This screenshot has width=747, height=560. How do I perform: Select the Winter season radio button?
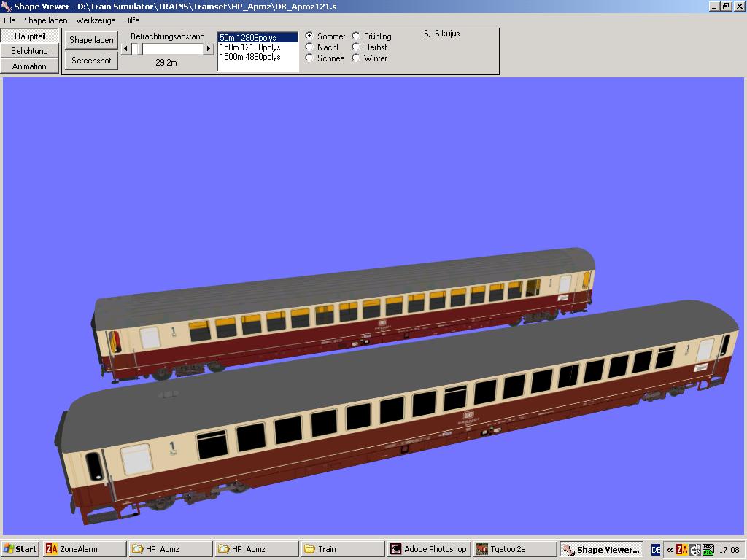tap(356, 58)
